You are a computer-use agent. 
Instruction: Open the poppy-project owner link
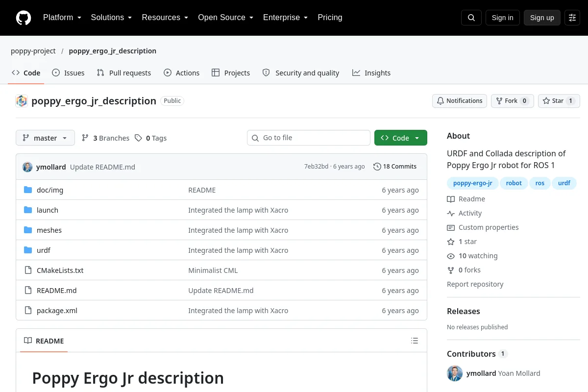(33, 51)
